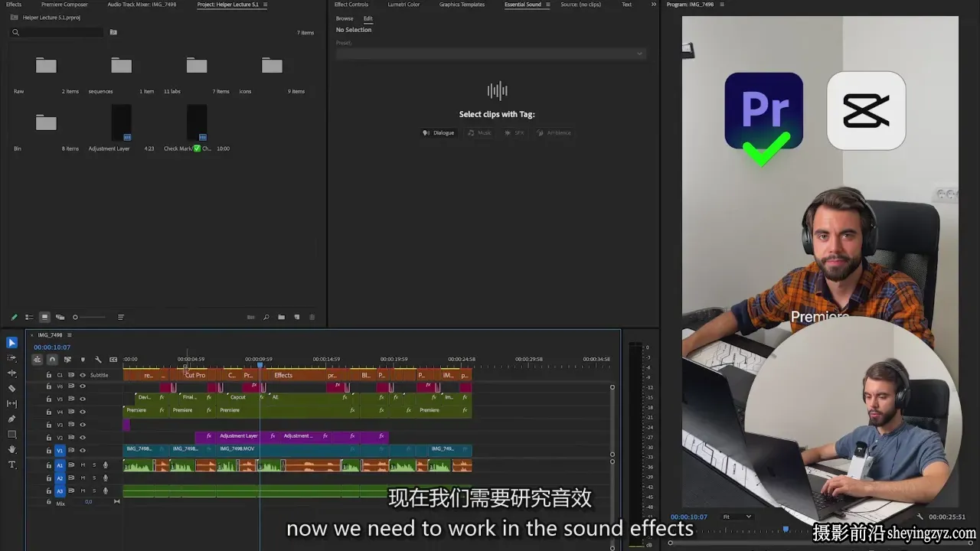The image size is (980, 551).
Task: Click the Sort Icons button in Project panel
Action: click(120, 317)
